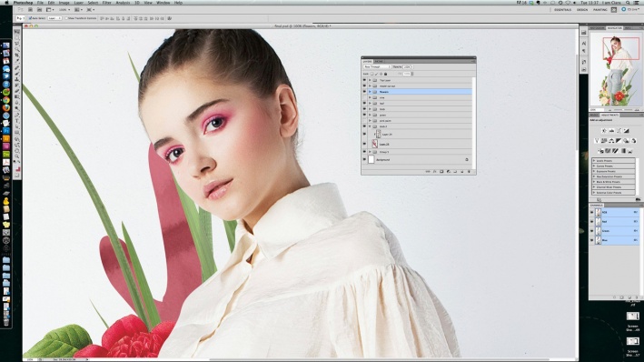Screen dimensions: 644x362
Task: Hide the Flowers layer group
Action: pyautogui.click(x=364, y=92)
